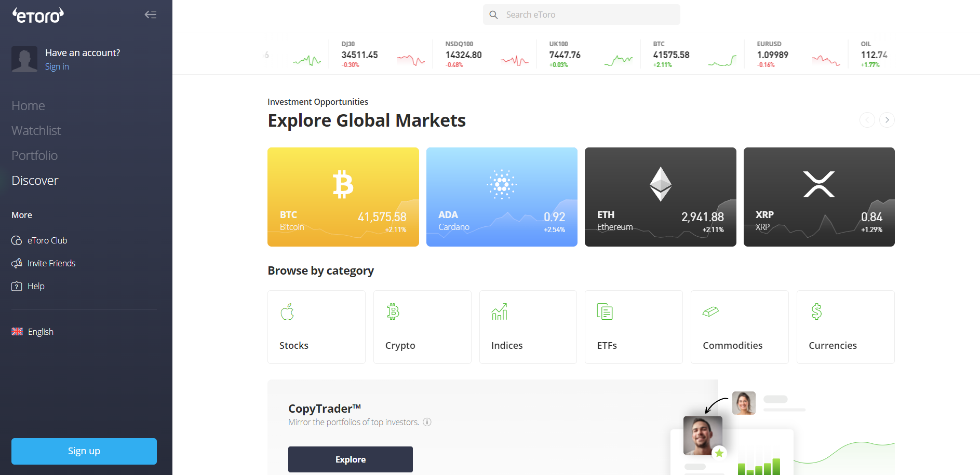Click the Sign in link
Screen dimensions: 980x475
57,66
